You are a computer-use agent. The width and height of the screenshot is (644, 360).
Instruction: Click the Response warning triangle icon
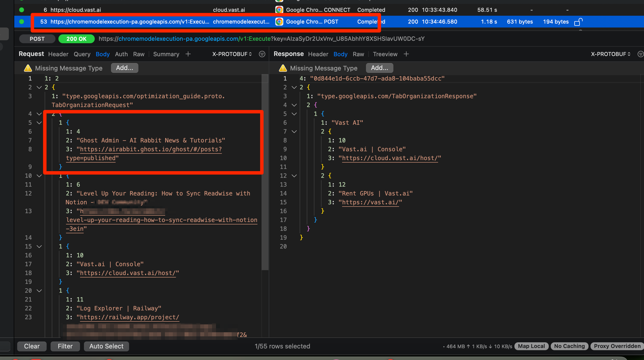coord(283,68)
